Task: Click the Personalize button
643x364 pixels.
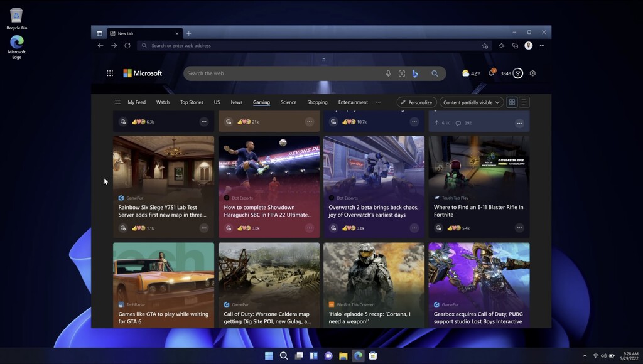Action: tap(417, 102)
